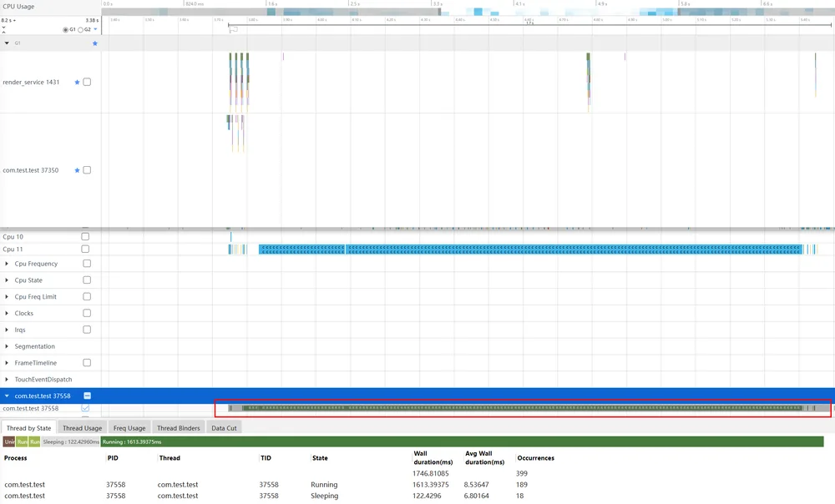Screen dimensions: 835x504
Task: Collapse the com.test.test 37558 process row
Action: (7, 396)
